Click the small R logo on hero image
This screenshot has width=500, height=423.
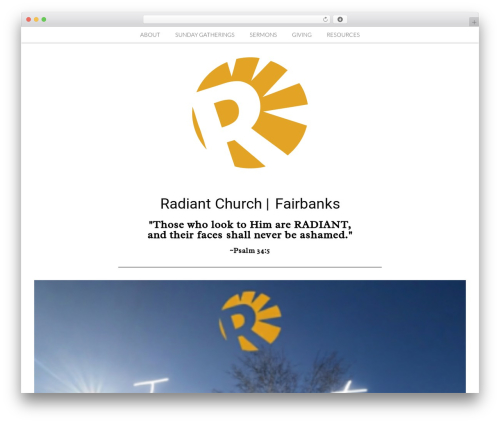click(250, 321)
